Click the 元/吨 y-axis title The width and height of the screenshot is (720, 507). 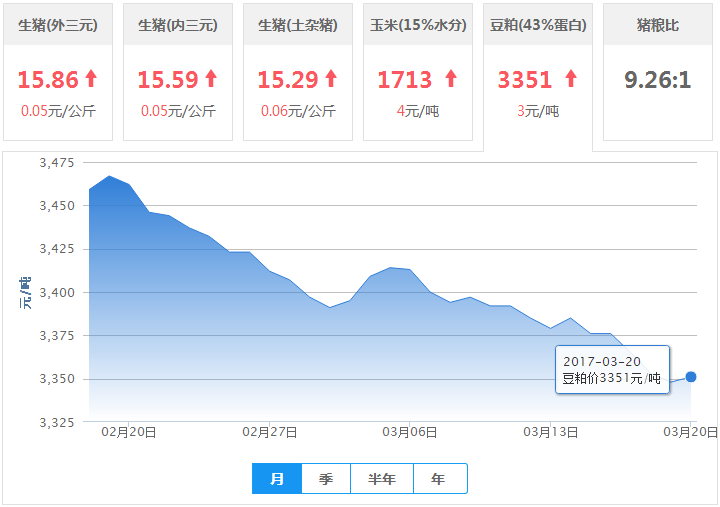25,293
